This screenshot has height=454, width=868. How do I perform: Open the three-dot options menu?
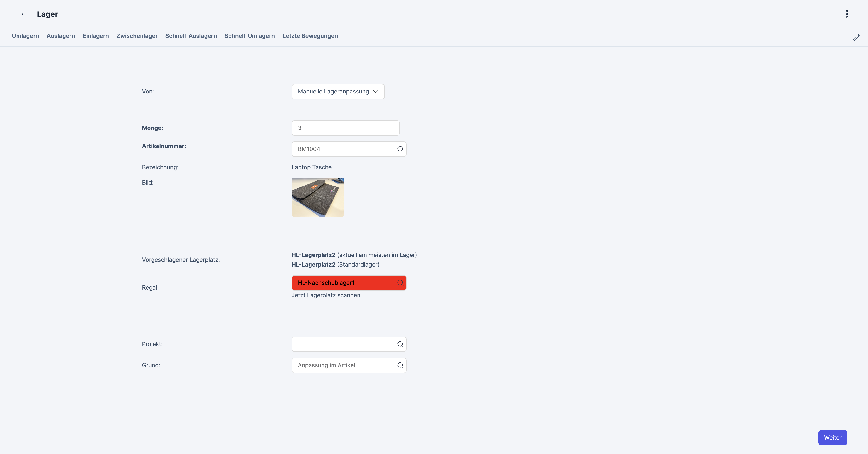846,14
